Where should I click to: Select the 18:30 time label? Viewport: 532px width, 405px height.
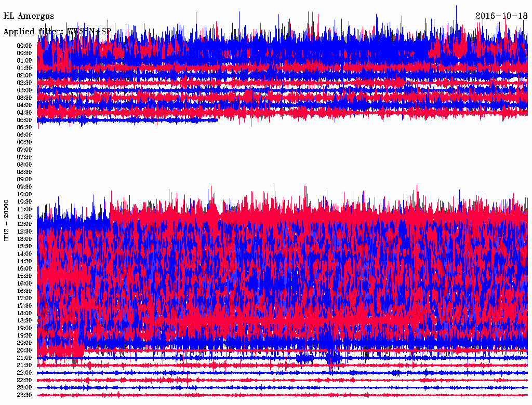(24, 320)
